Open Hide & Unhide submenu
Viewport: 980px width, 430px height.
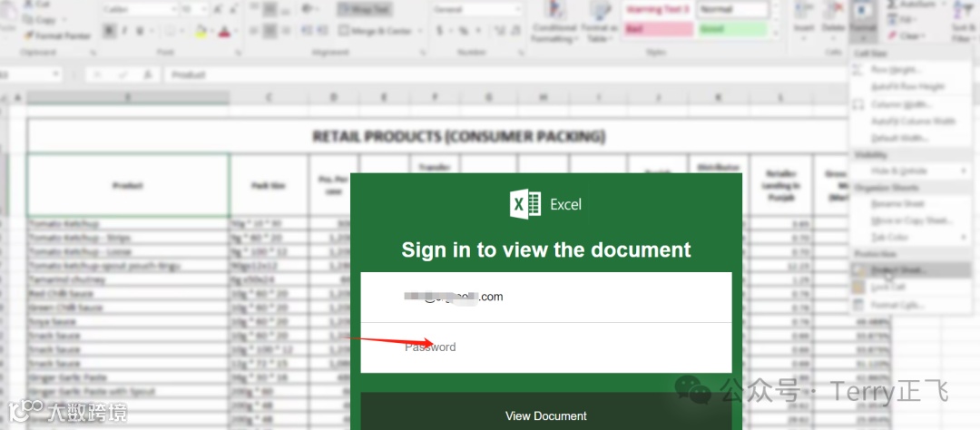point(909,171)
